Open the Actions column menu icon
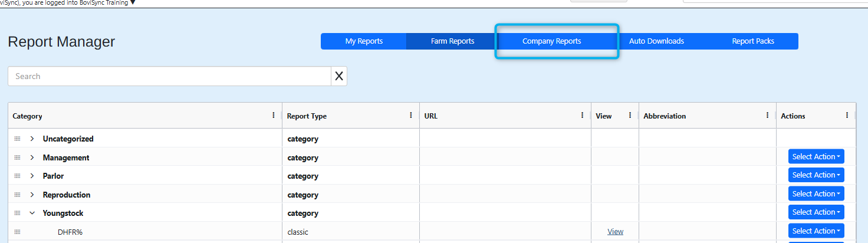Image resolution: width=868 pixels, height=243 pixels. coord(847,116)
